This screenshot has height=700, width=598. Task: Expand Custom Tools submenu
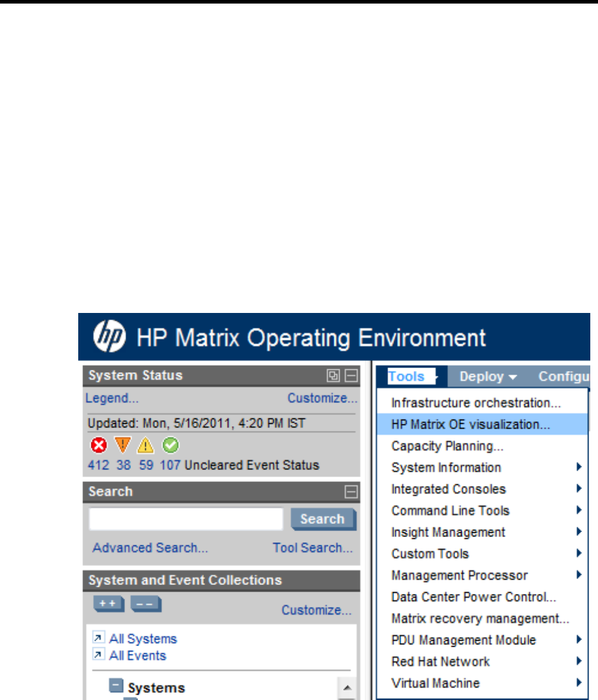482,554
